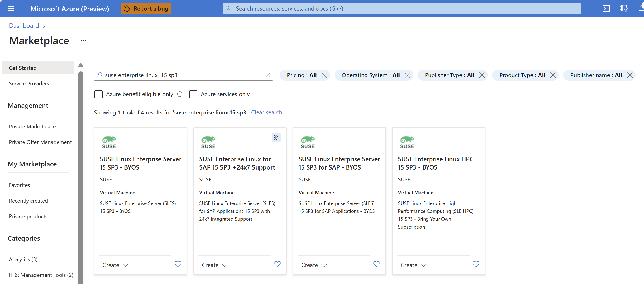
Task: Open the Operating System filter dropdown
Action: [x=371, y=75]
